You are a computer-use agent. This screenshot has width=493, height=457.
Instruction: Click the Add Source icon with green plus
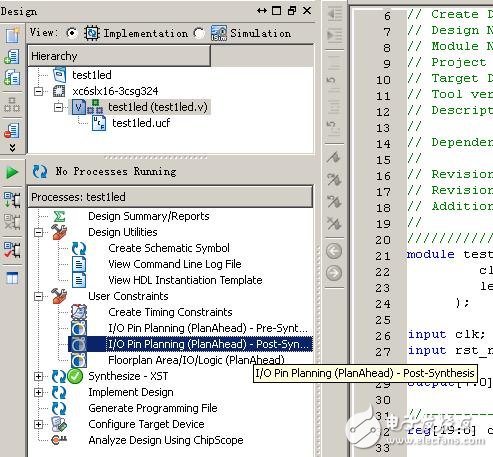[x=12, y=57]
